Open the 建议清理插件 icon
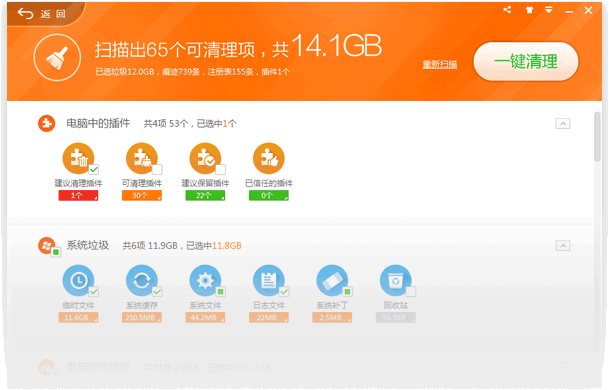Image resolution: width=609 pixels, height=390 pixels. coord(78,158)
